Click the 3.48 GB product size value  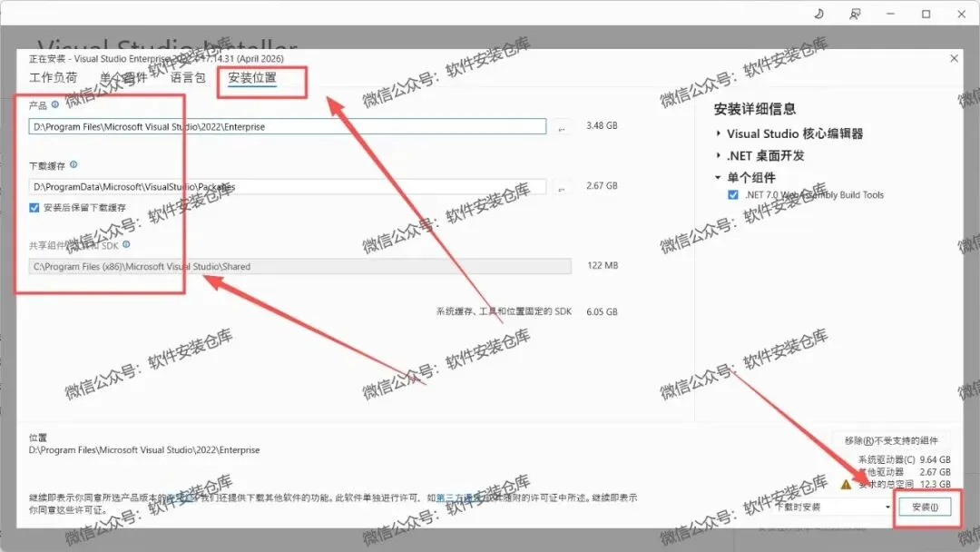pyautogui.click(x=602, y=125)
